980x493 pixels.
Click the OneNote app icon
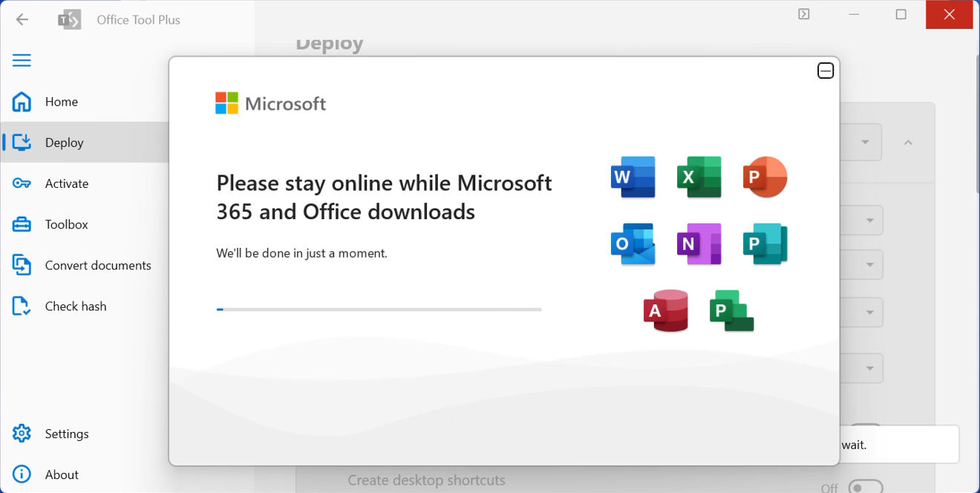[699, 244]
